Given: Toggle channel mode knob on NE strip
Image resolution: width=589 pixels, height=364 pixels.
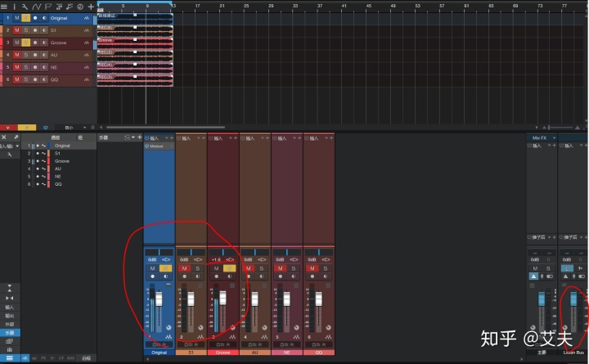Looking at the screenshot, I should 296,327.
